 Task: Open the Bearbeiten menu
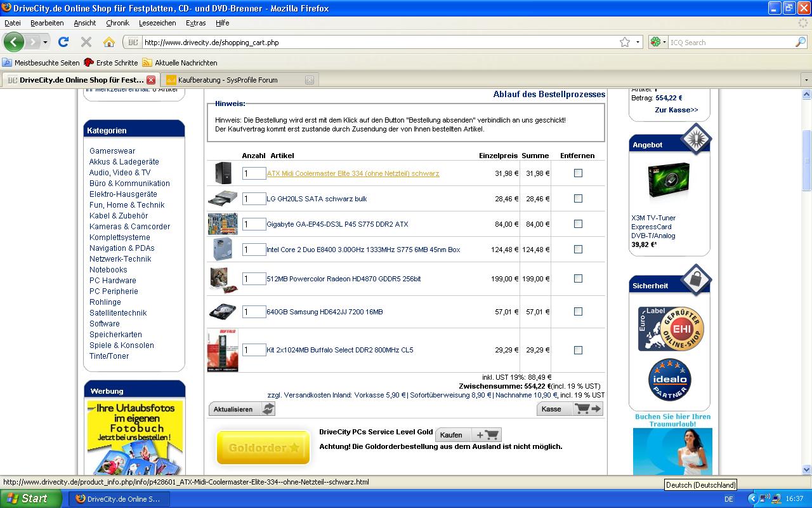point(47,23)
